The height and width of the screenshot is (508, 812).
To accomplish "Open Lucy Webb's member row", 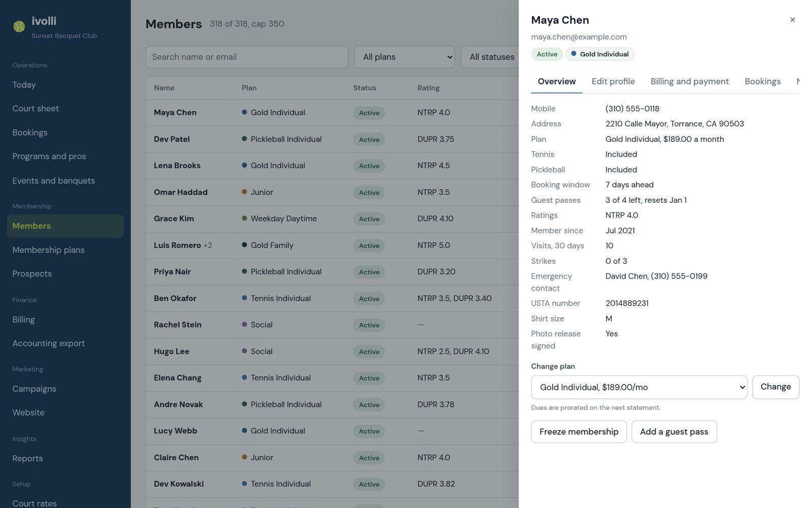I will tap(332, 431).
